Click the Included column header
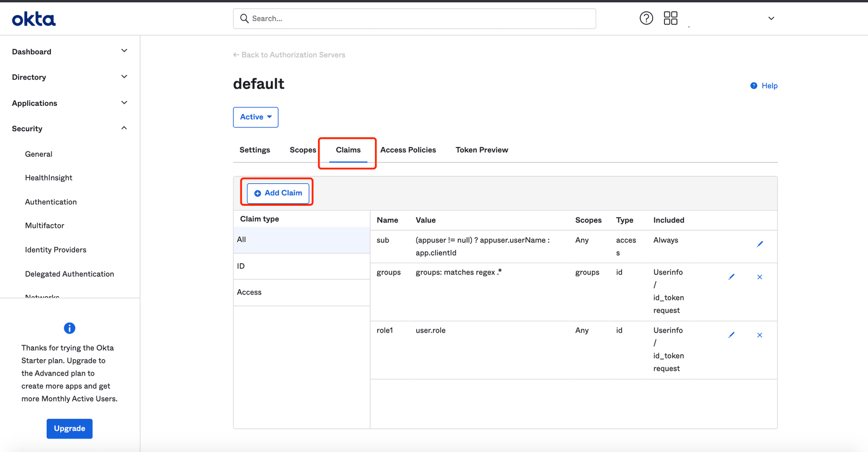Image resolution: width=868 pixels, height=452 pixels. click(x=668, y=220)
